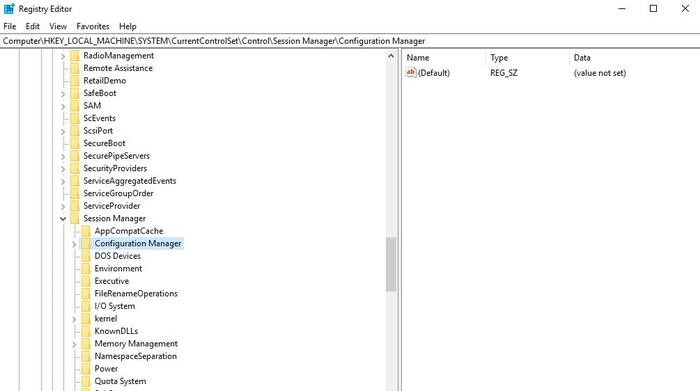700x391 pixels.
Task: Select the Quota System key
Action: click(120, 381)
